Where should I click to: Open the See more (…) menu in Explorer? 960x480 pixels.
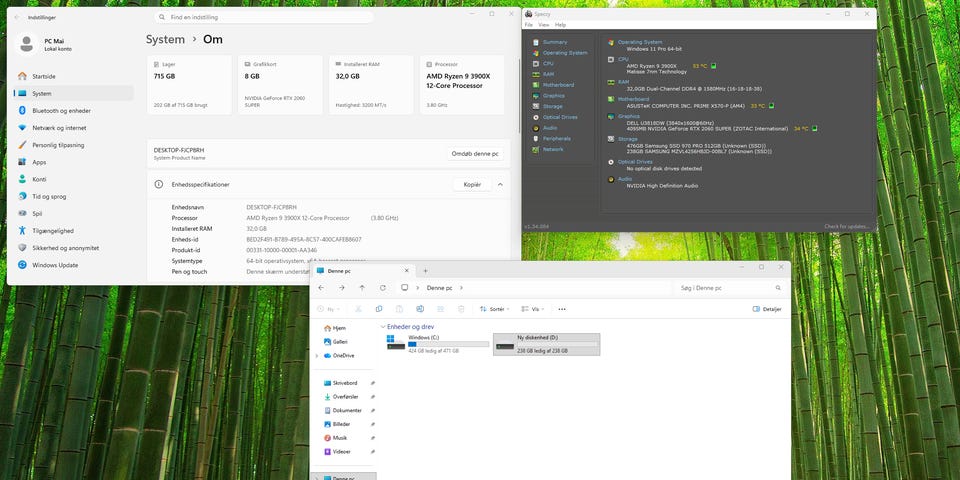[x=562, y=309]
